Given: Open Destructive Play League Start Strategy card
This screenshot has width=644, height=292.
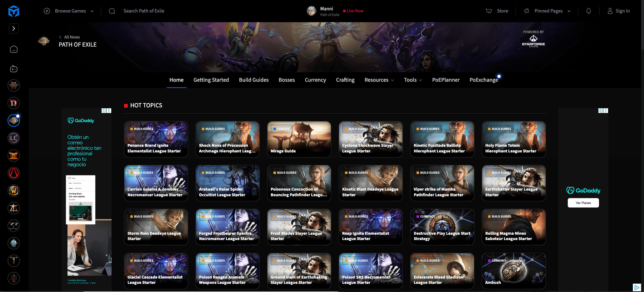Looking at the screenshot, I should [x=442, y=227].
